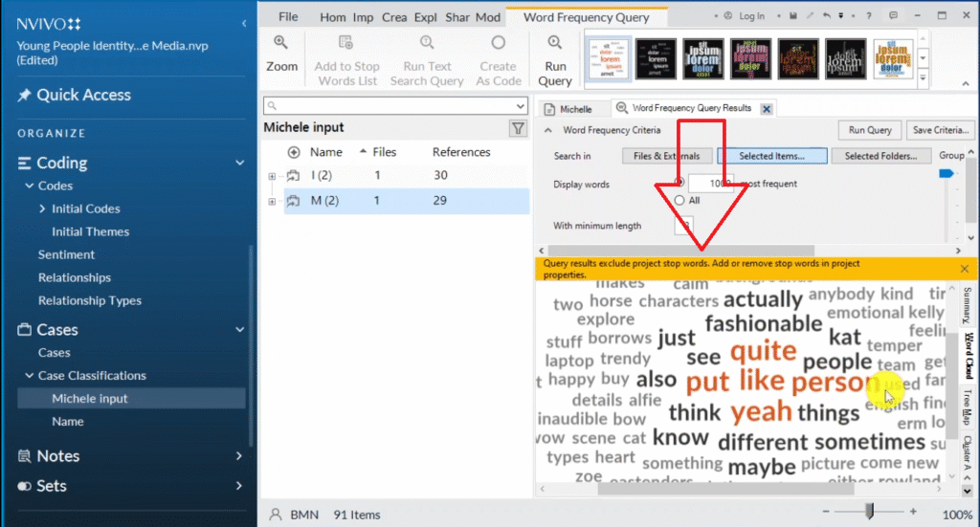Adjust the zoom slider in status bar
The image size is (980, 527).
(x=869, y=513)
